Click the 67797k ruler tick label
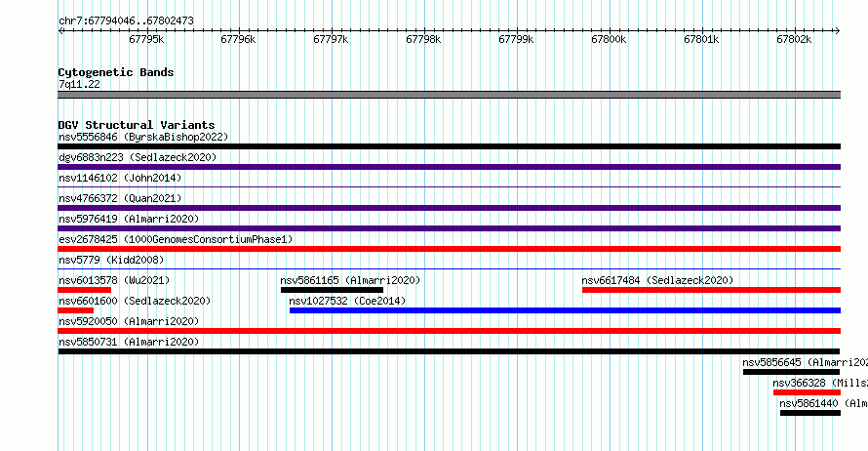 click(x=331, y=39)
